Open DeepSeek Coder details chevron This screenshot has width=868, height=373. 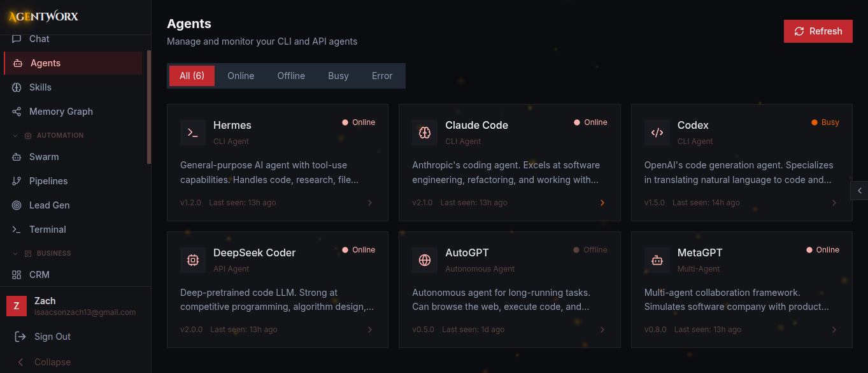[x=370, y=330]
